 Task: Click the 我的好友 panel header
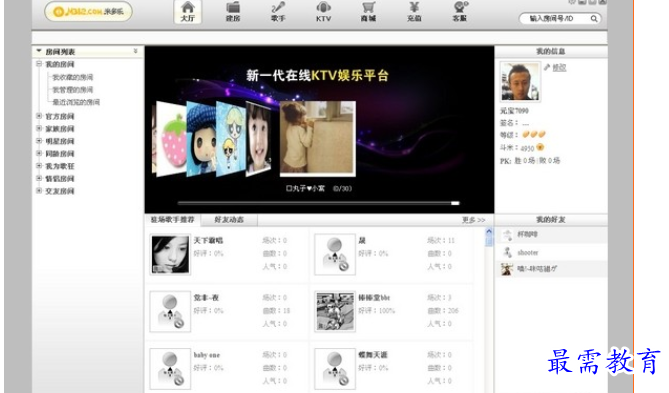(x=551, y=219)
